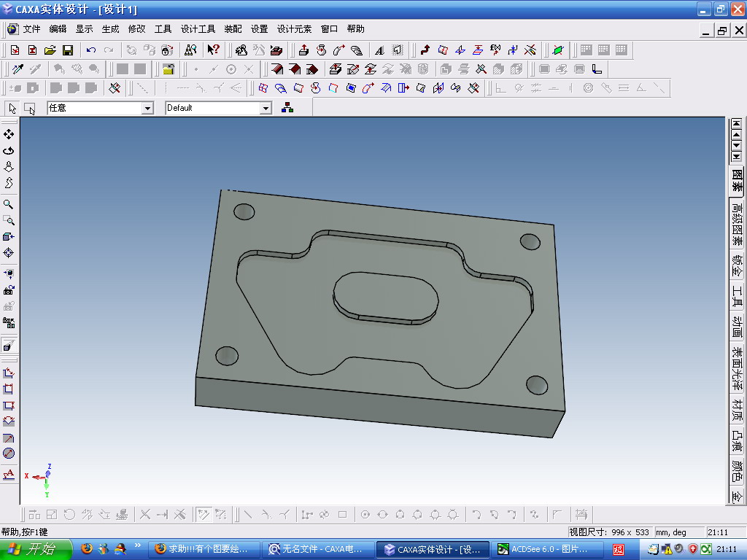Click the Save floppy disk icon
The height and width of the screenshot is (560, 747).
click(x=68, y=50)
